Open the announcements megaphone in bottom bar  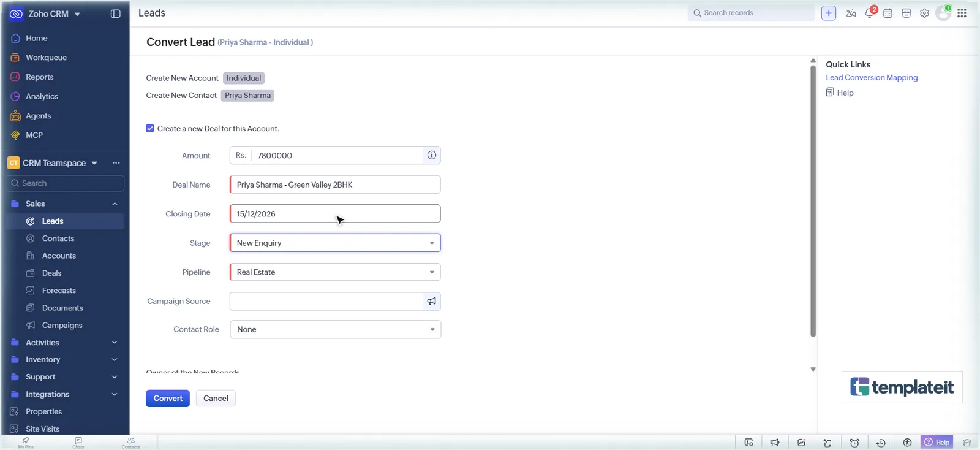pos(775,443)
